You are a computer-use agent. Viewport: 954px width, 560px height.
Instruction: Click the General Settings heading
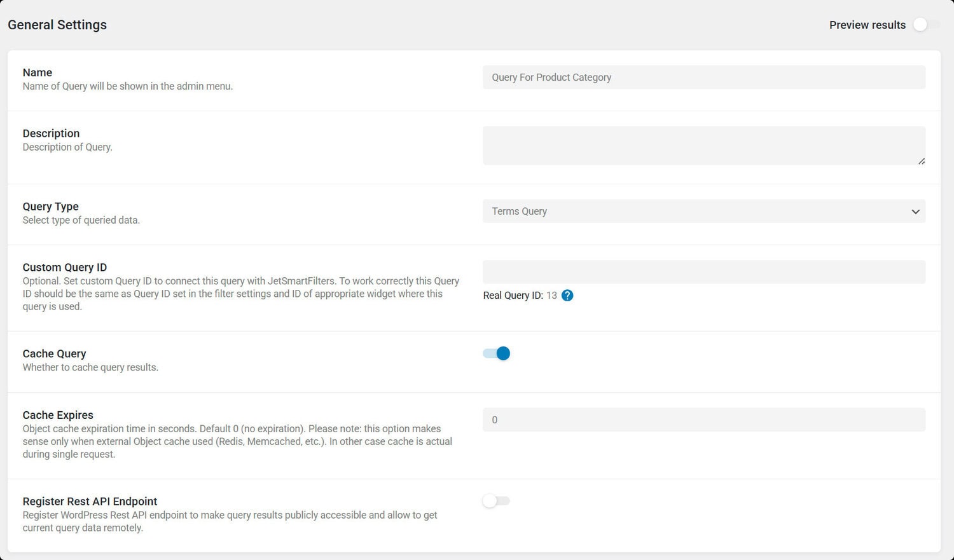[x=57, y=25]
